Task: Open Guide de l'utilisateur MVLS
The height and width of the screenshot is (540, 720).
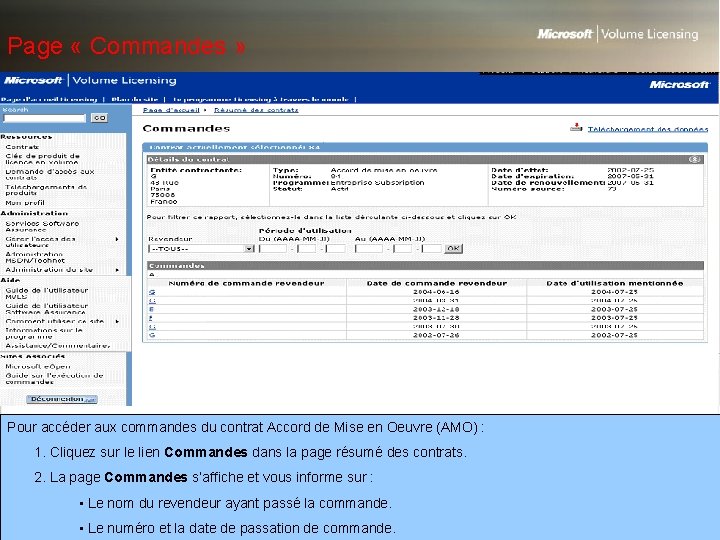Action: coord(46,293)
